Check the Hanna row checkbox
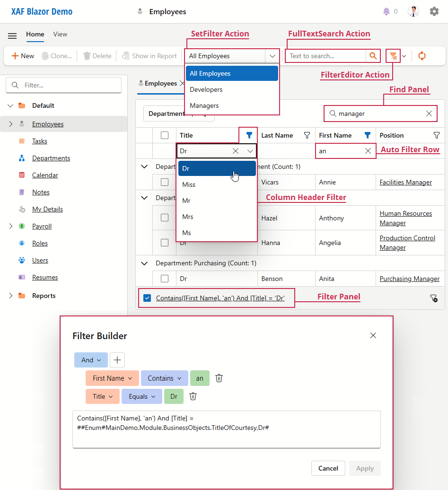Image resolution: width=448 pixels, height=490 pixels. pyautogui.click(x=165, y=243)
